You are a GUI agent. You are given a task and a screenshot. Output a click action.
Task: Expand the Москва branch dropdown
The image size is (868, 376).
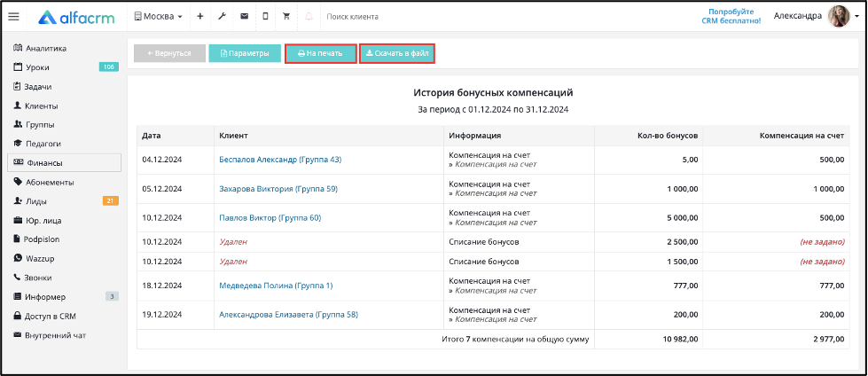(159, 17)
